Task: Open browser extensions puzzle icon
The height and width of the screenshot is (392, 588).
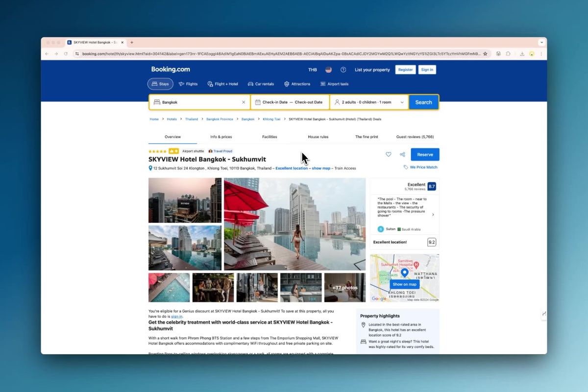Action: [508, 54]
